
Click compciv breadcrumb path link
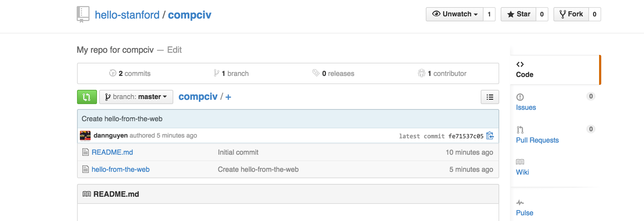pos(198,97)
